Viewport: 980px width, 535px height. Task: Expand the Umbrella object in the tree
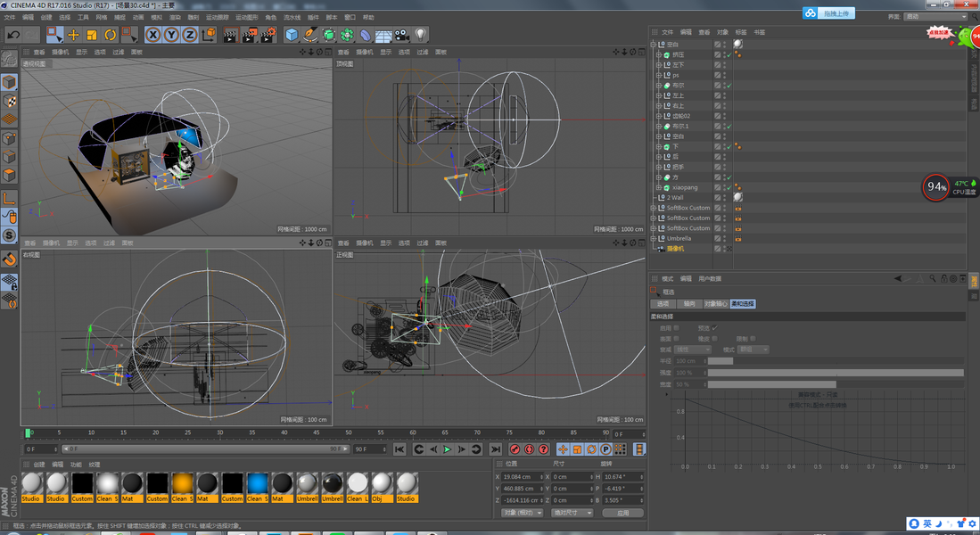[x=654, y=239]
